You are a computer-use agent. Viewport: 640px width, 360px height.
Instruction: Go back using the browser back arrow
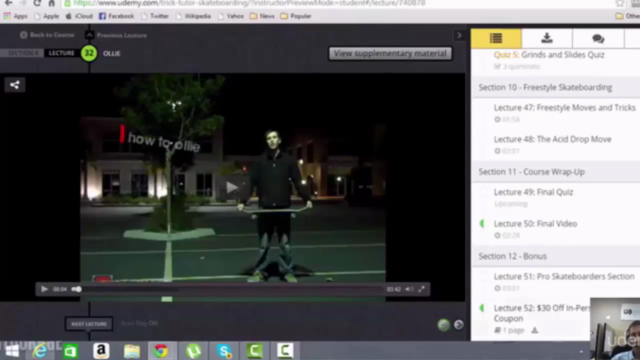[x=8, y=3]
